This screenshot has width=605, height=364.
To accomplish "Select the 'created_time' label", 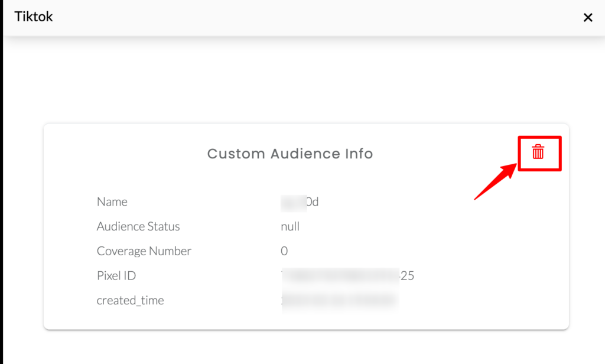I will click(130, 300).
